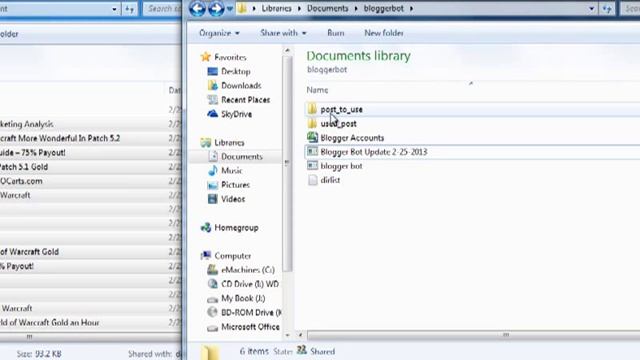Select 'Patch 5.1 Gold' row in left window
Screen dimensions: 640x360
pyautogui.click(x=91, y=167)
